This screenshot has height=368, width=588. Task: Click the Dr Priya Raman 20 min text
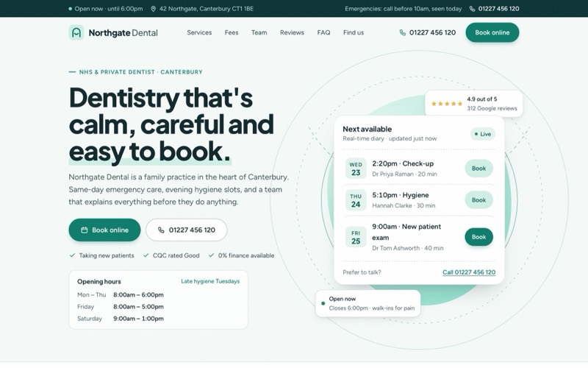tap(404, 174)
